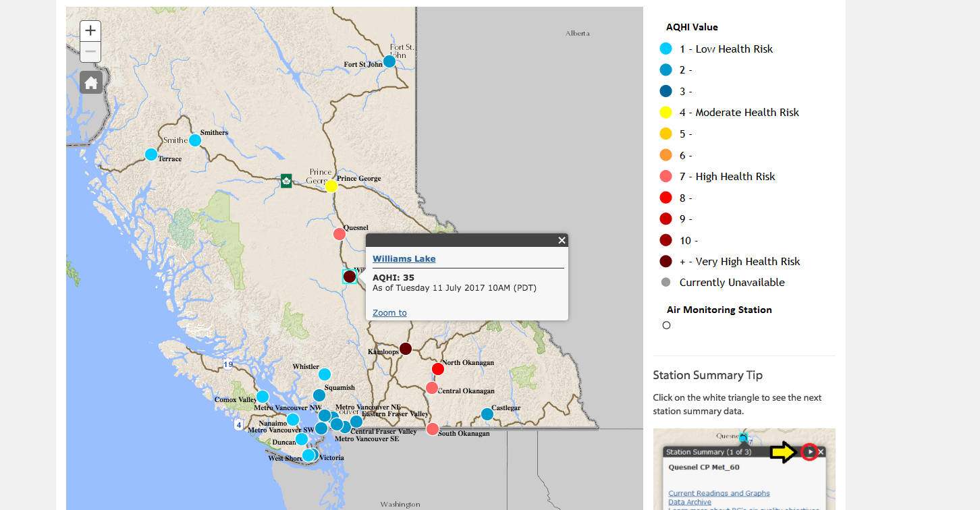Select the Fort St John station marker

[x=389, y=61]
